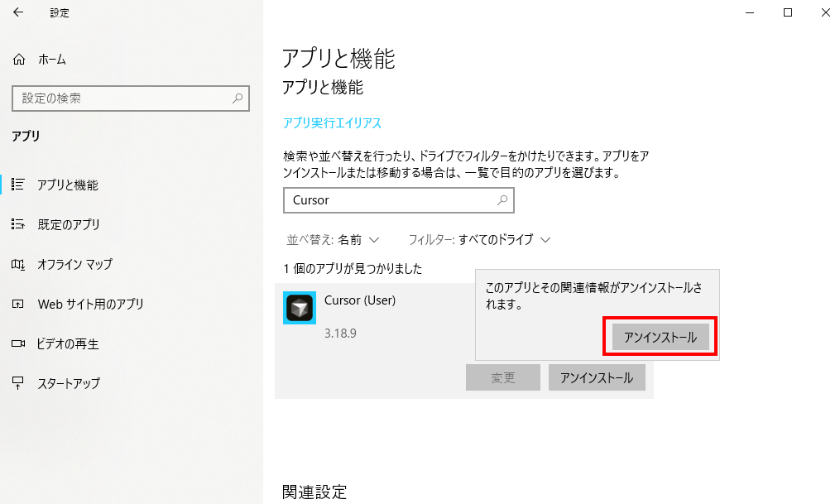Click the Cursor app icon in the list
840x504 pixels.
tap(300, 308)
